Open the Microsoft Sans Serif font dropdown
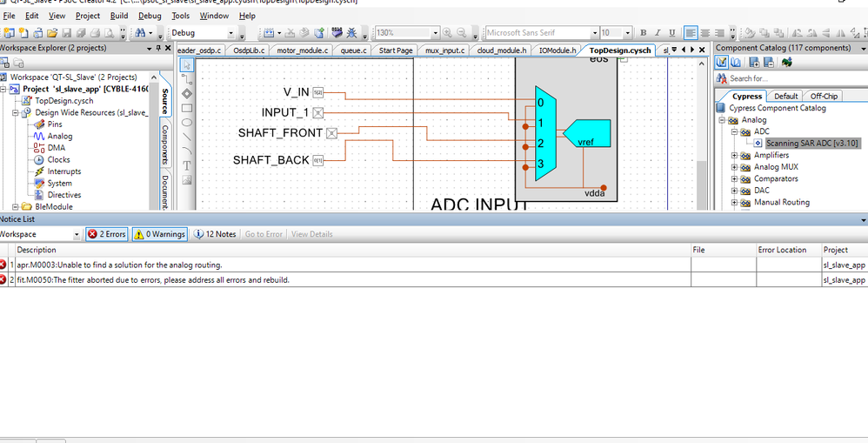Viewport: 868px width, 443px height. [x=595, y=33]
